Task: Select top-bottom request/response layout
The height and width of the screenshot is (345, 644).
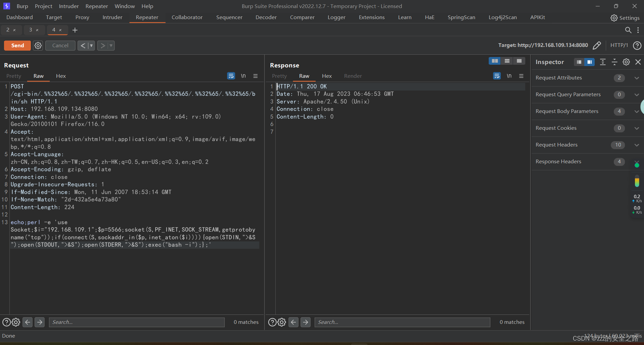Action: coord(507,61)
